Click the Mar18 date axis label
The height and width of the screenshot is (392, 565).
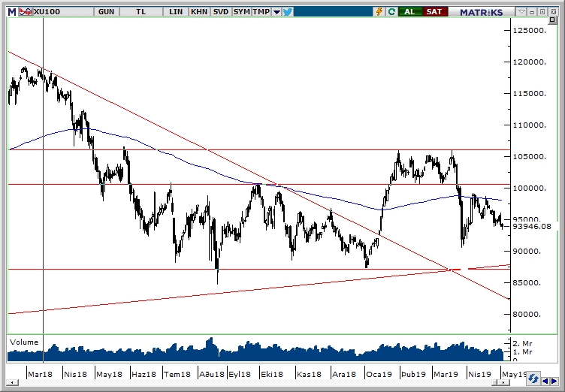[40, 374]
